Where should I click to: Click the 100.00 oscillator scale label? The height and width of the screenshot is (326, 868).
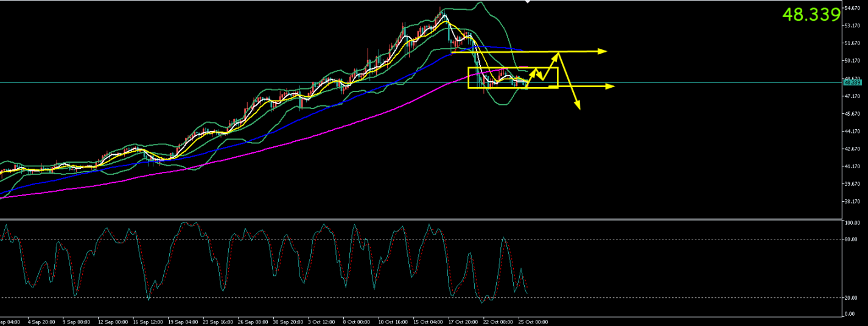click(x=852, y=224)
